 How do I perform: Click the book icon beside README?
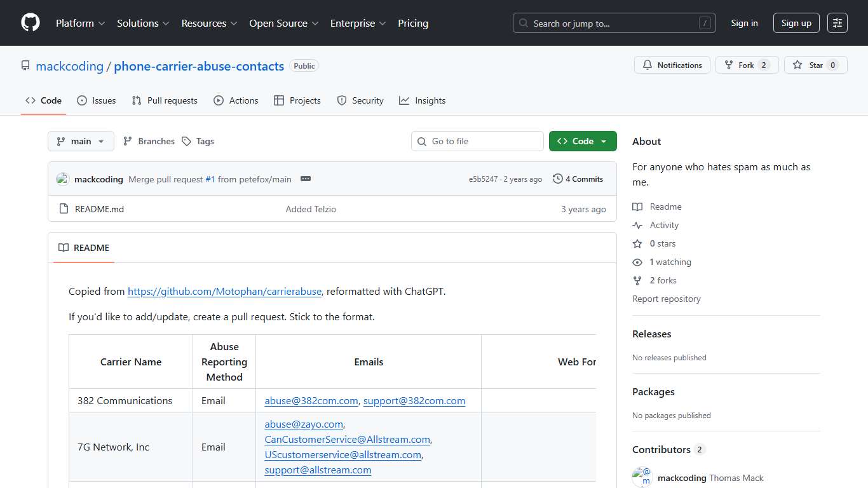[x=64, y=248]
